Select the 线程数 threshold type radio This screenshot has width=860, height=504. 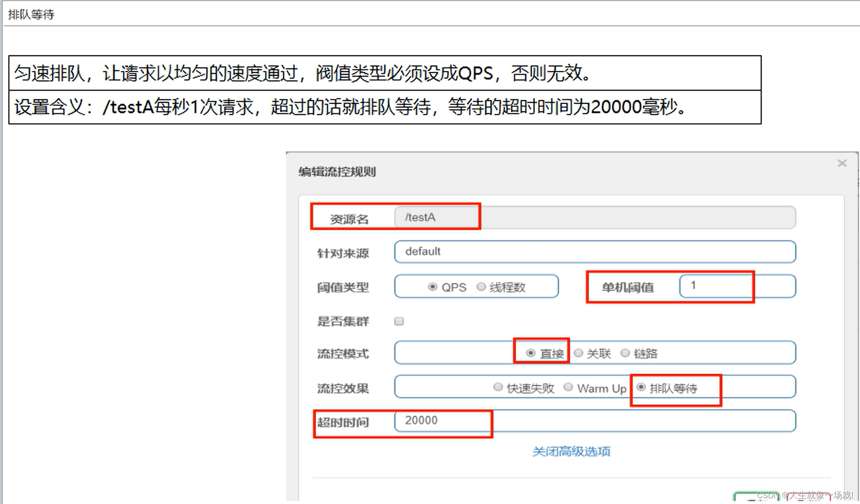[481, 287]
